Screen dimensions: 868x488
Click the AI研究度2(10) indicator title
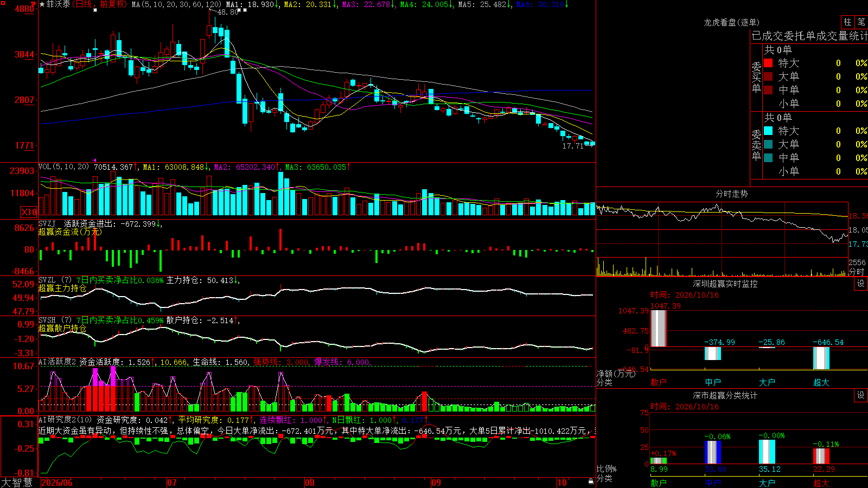(x=65, y=420)
